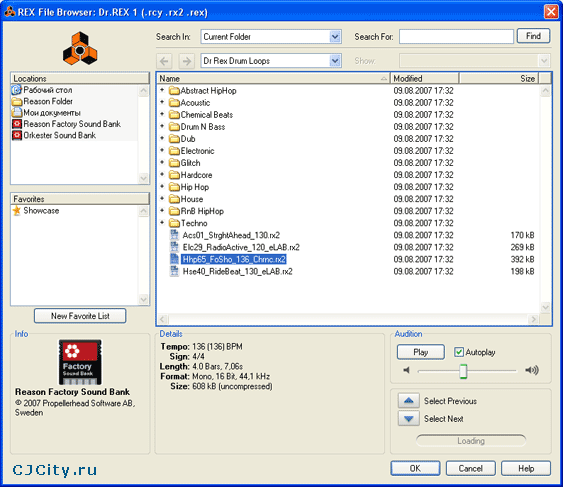Select the Hse40_RideBeat_130_eLAB.rx2 file name

pos(237,271)
